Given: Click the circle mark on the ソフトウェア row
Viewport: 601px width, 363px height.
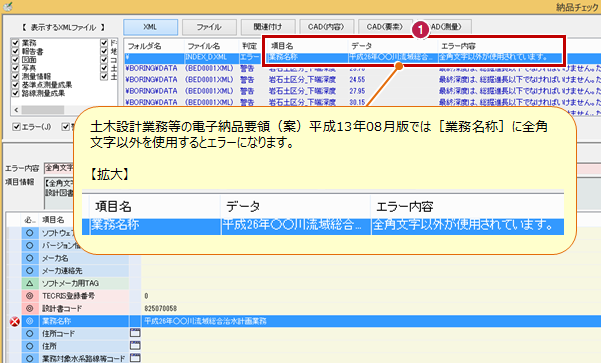Looking at the screenshot, I should coord(30,233).
